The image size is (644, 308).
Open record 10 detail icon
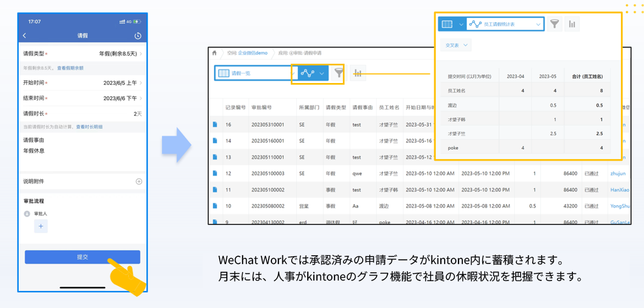pyautogui.click(x=215, y=206)
